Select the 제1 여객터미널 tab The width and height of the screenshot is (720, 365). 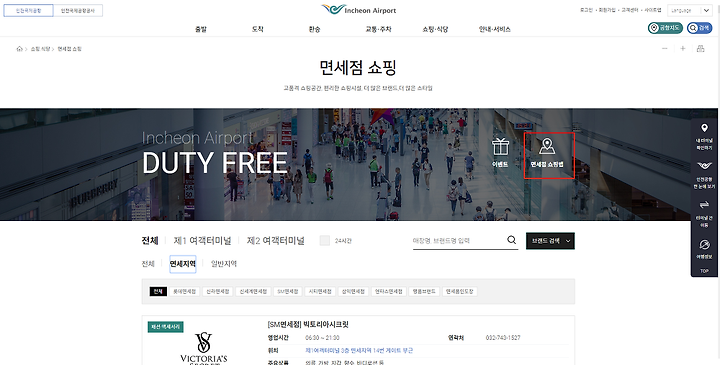(x=202, y=241)
